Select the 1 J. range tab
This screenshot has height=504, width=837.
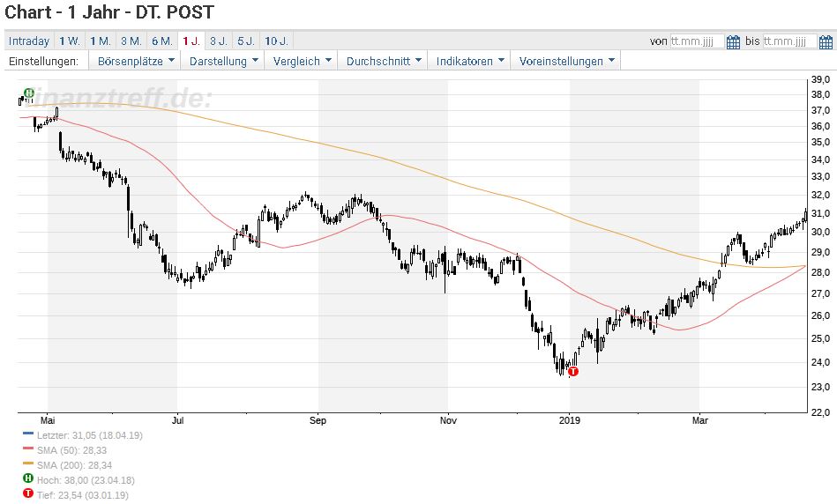click(x=191, y=41)
